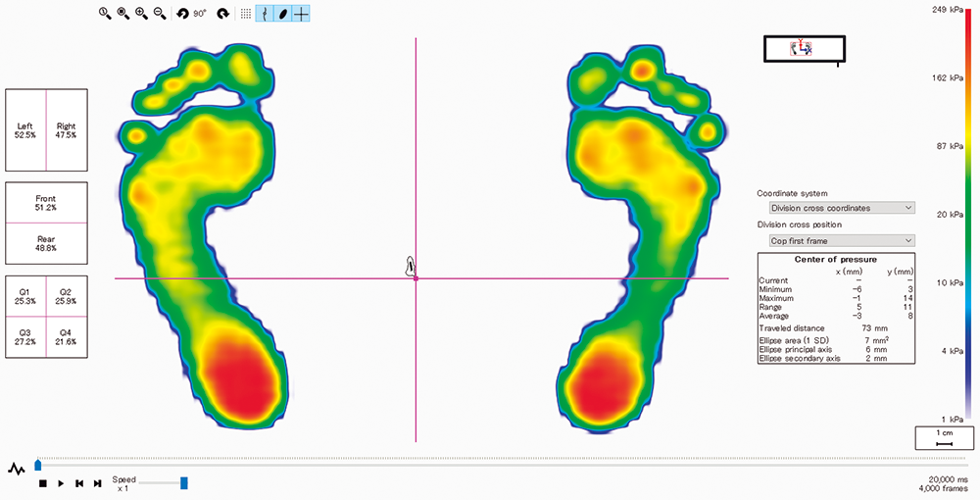Toggle the ellipse display button

283,14
